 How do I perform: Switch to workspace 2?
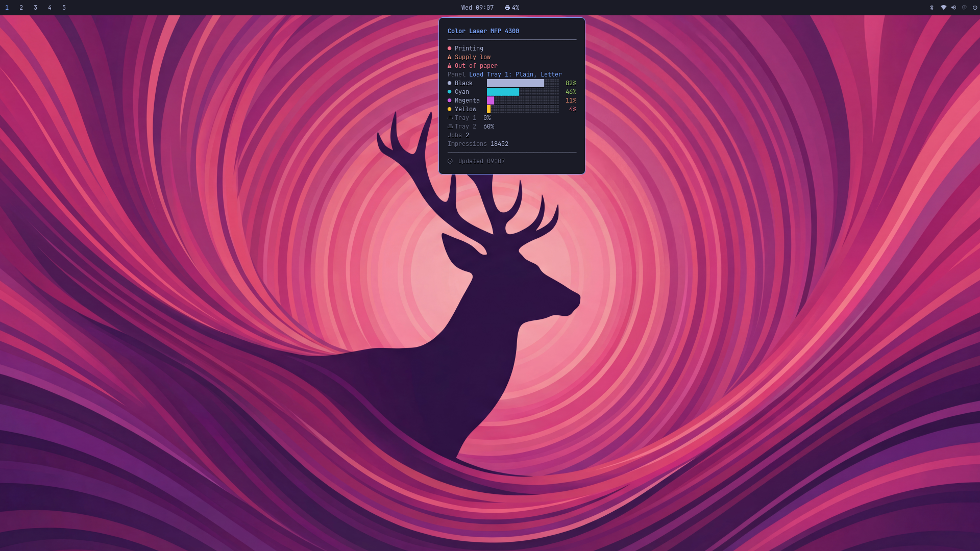tap(21, 8)
